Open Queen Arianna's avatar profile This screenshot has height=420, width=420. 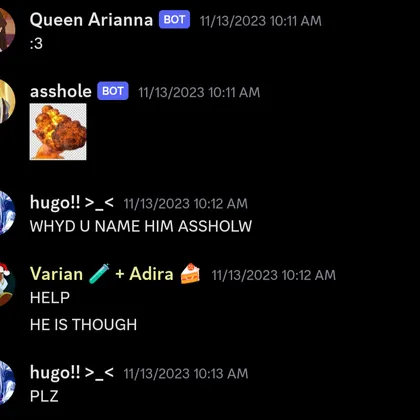coord(7,29)
